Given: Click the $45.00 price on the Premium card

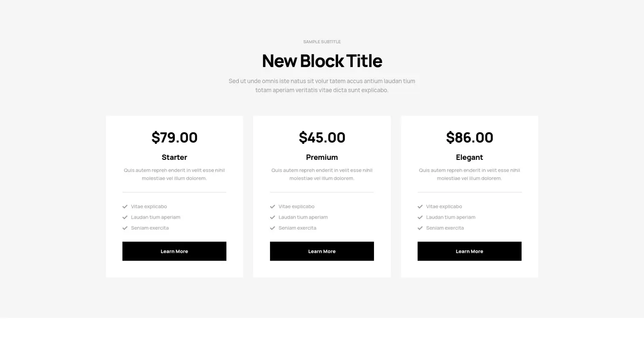Looking at the screenshot, I should point(322,137).
